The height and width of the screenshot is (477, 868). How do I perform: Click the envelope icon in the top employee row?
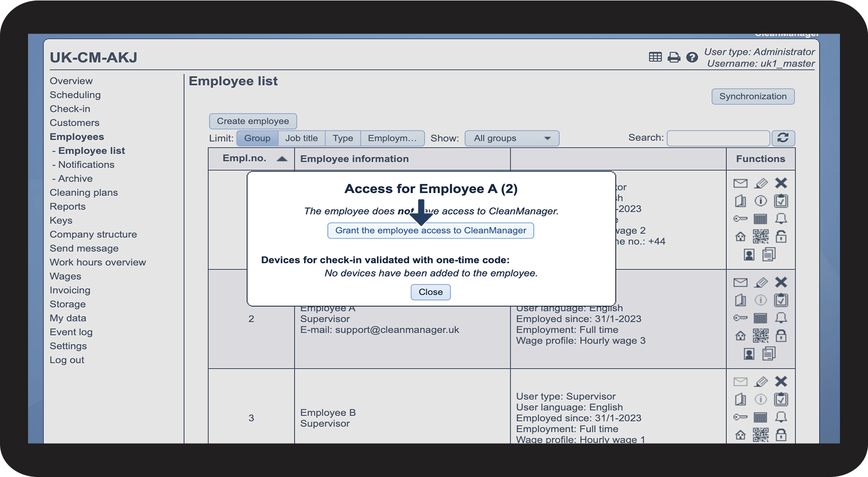[740, 183]
